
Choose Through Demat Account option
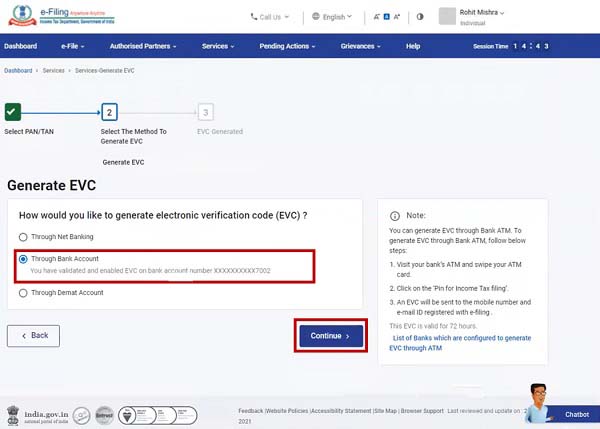point(23,293)
